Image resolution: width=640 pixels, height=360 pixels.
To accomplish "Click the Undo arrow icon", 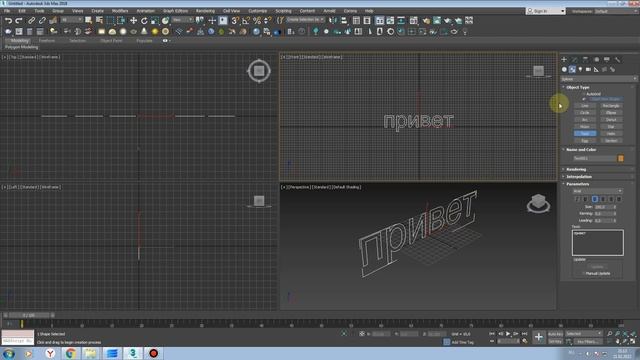I will (x=8, y=20).
